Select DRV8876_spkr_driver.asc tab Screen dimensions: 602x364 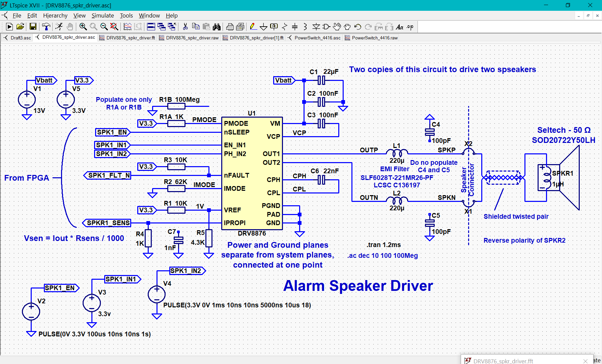65,37
